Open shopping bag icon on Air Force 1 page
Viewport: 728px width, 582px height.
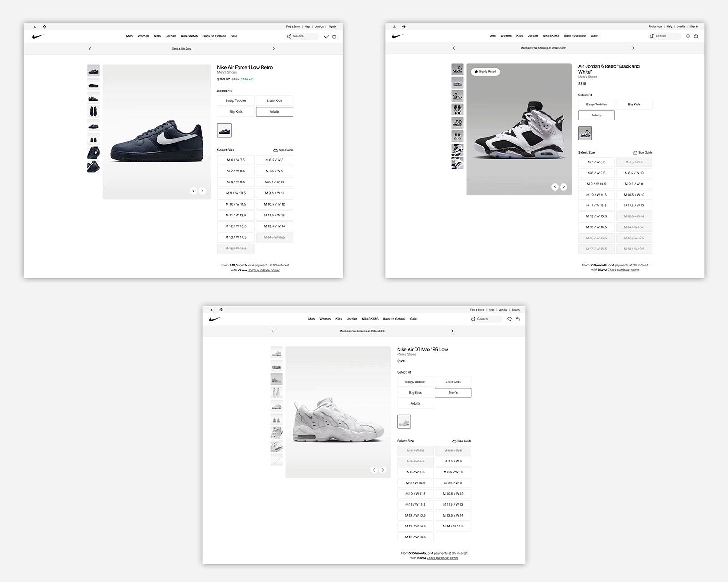click(334, 36)
